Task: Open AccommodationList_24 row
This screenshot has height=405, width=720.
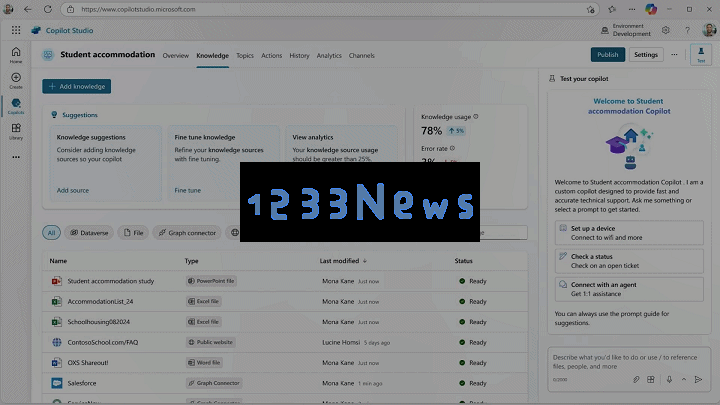Action: pyautogui.click(x=285, y=302)
